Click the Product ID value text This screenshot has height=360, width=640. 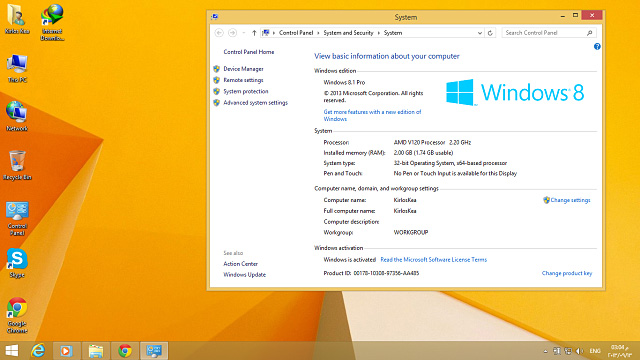tap(386, 273)
